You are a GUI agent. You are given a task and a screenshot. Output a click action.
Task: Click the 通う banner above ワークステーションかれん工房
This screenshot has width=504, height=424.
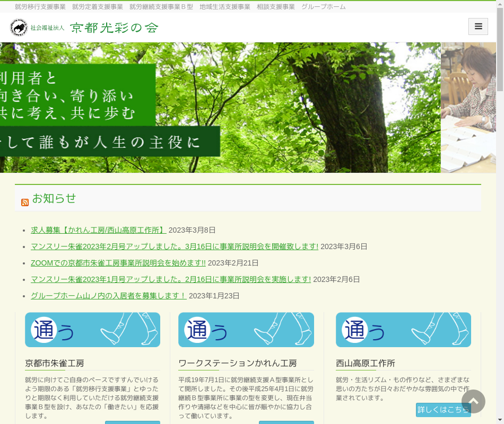(x=246, y=330)
